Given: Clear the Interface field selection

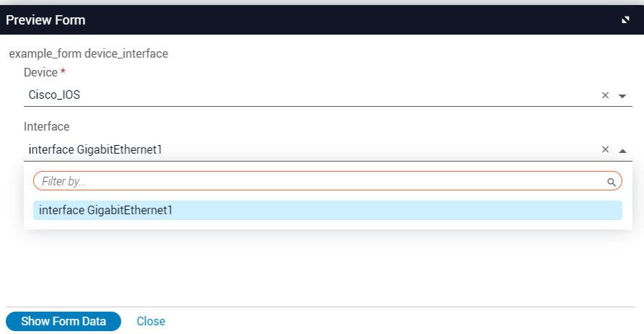Looking at the screenshot, I should point(606,150).
